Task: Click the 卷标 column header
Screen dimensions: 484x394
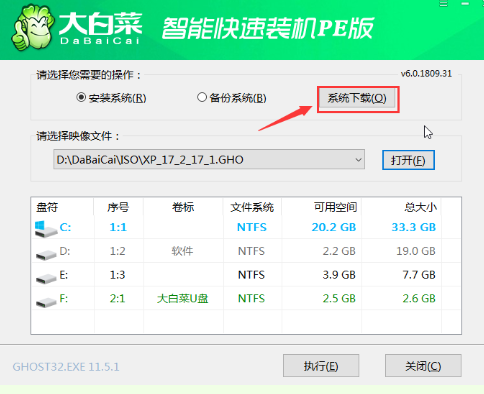Action: pyautogui.click(x=183, y=207)
